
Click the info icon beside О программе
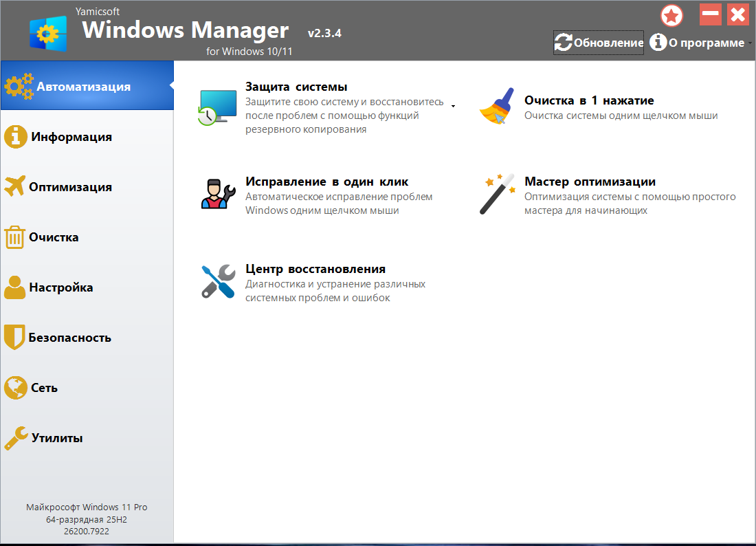click(658, 43)
